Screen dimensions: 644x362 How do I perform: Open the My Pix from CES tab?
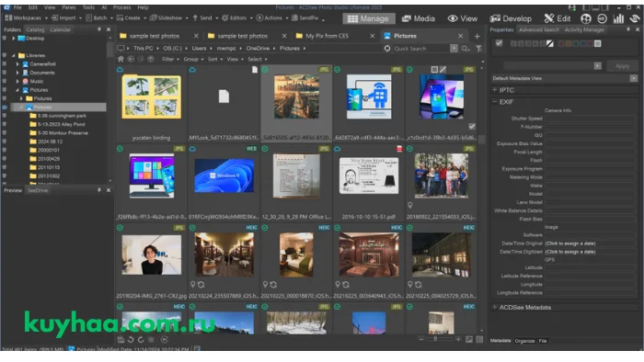tap(327, 36)
